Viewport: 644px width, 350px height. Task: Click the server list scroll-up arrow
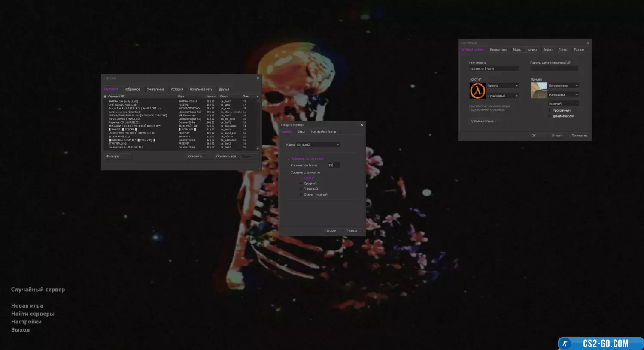click(x=258, y=97)
